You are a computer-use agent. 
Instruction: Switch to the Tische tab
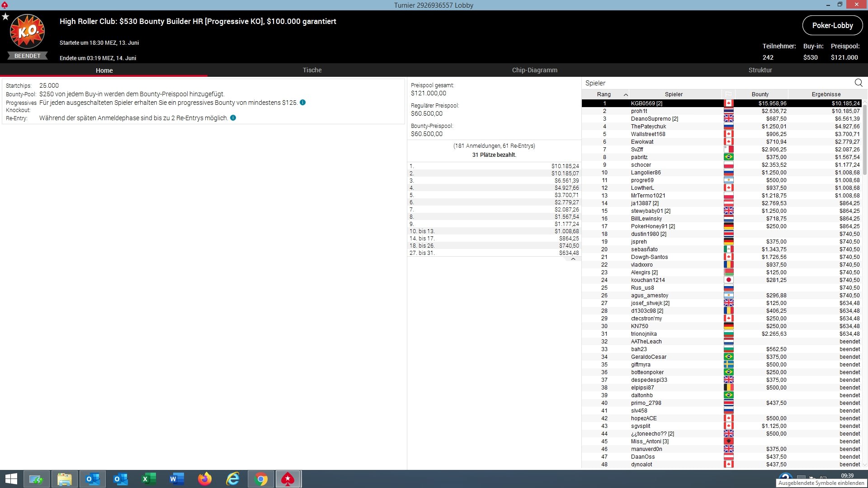click(312, 70)
